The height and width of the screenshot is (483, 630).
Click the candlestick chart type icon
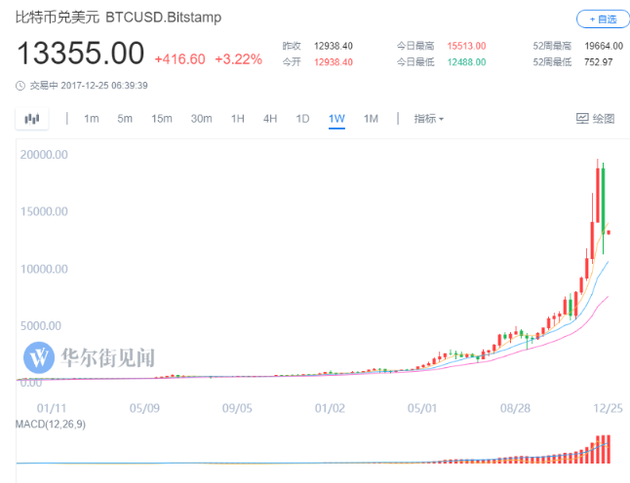point(32,119)
